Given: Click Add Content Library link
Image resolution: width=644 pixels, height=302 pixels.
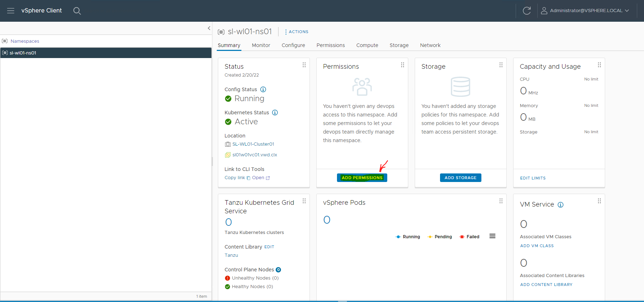Looking at the screenshot, I should click(546, 285).
